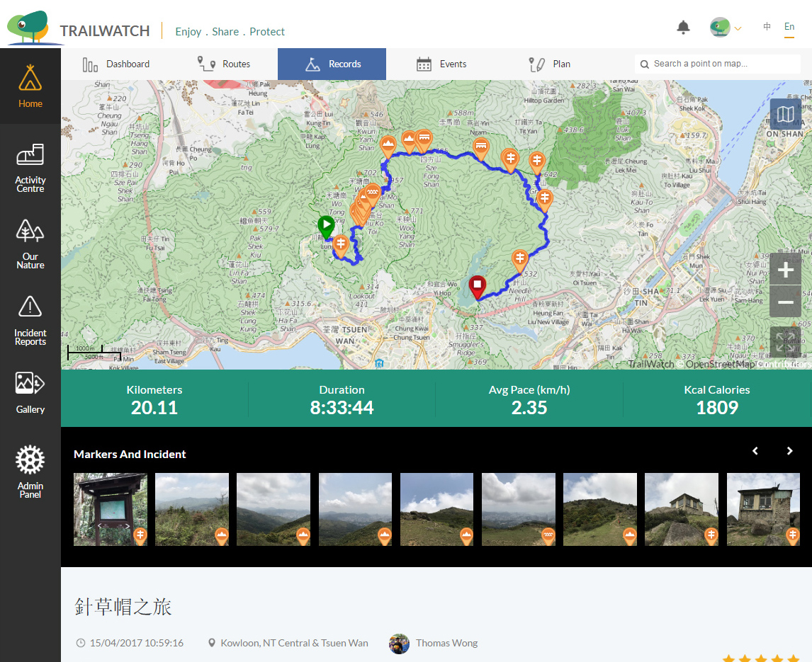This screenshot has height=662, width=812.
Task: Click the red finish marker on map
Action: coord(478,287)
